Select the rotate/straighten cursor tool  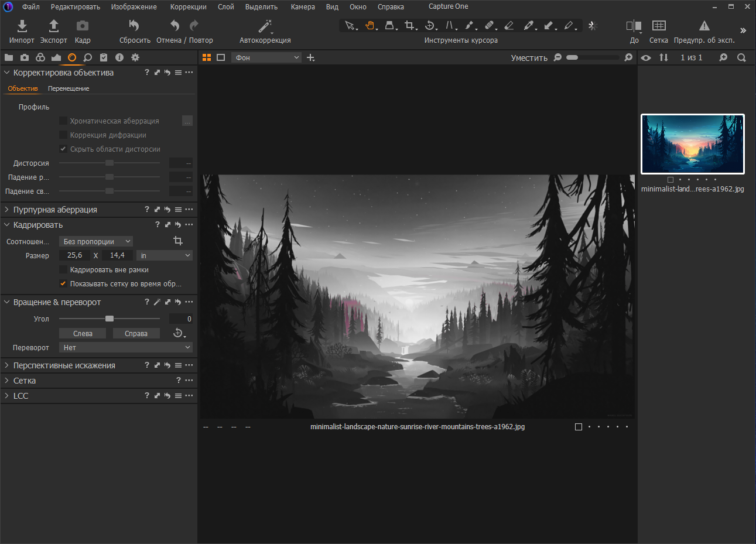(x=430, y=26)
